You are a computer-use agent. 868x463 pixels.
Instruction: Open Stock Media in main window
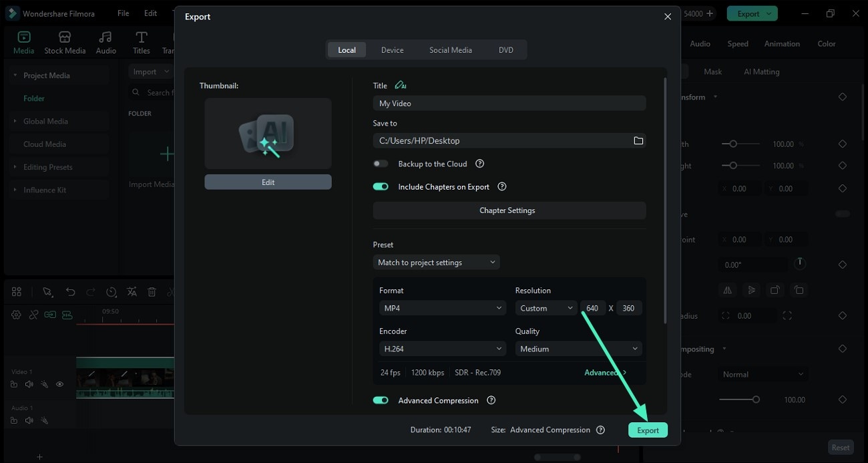pos(65,42)
